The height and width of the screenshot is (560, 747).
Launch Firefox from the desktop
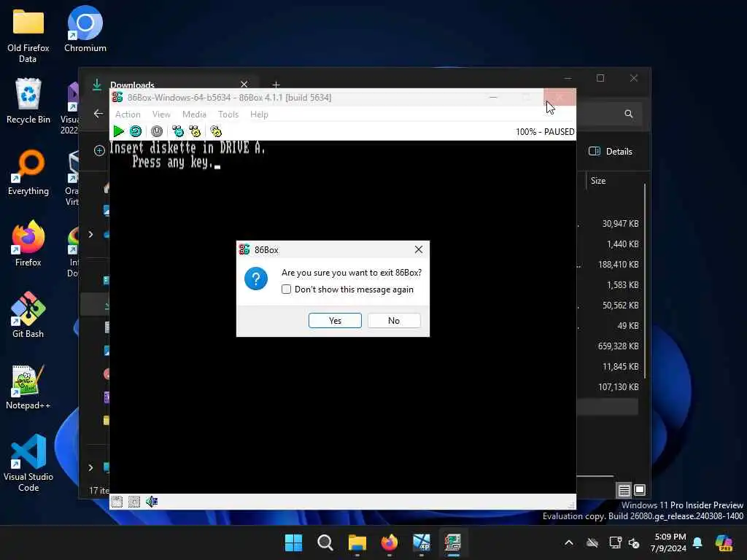click(28, 244)
